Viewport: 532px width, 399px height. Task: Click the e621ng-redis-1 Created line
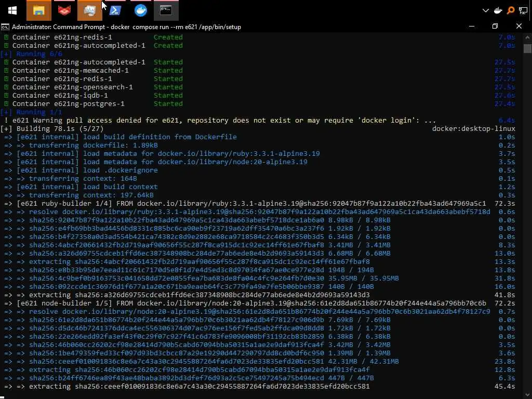click(260, 37)
